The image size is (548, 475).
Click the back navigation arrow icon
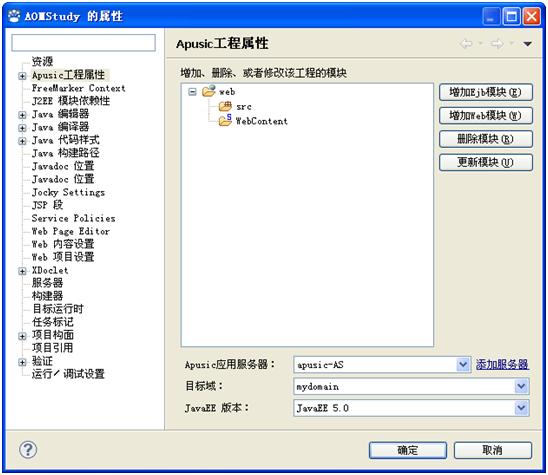pyautogui.click(x=467, y=44)
